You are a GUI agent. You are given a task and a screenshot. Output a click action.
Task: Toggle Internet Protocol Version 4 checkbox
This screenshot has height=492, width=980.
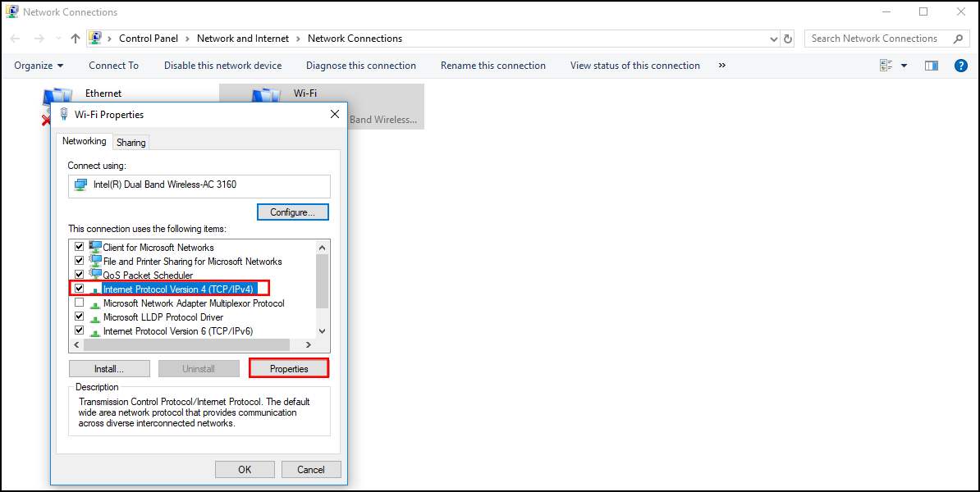[79, 289]
